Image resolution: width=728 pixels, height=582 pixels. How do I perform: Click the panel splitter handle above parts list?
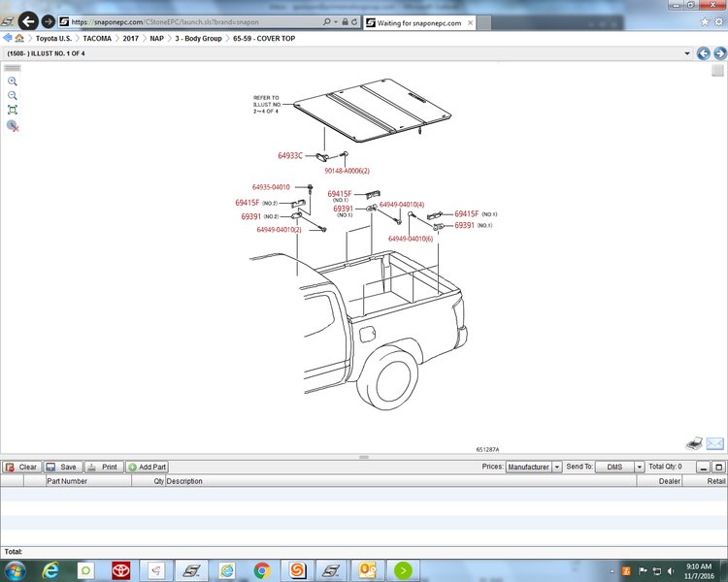[x=364, y=457]
